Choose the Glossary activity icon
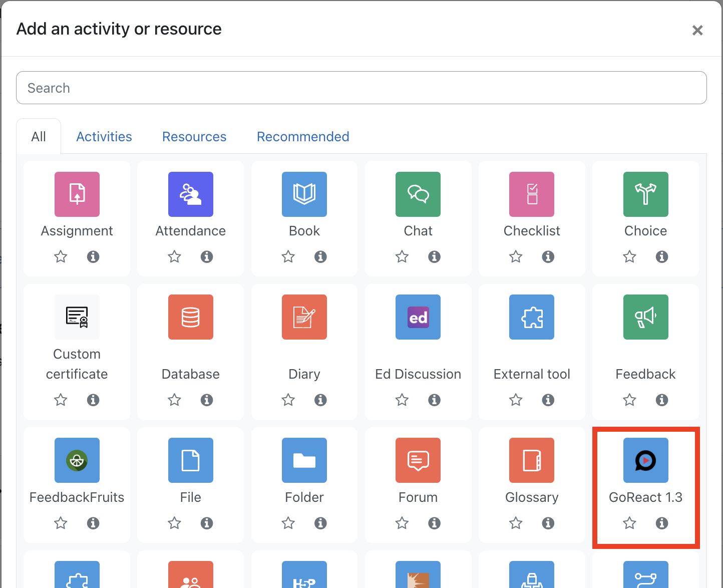This screenshot has width=723, height=588. [531, 460]
